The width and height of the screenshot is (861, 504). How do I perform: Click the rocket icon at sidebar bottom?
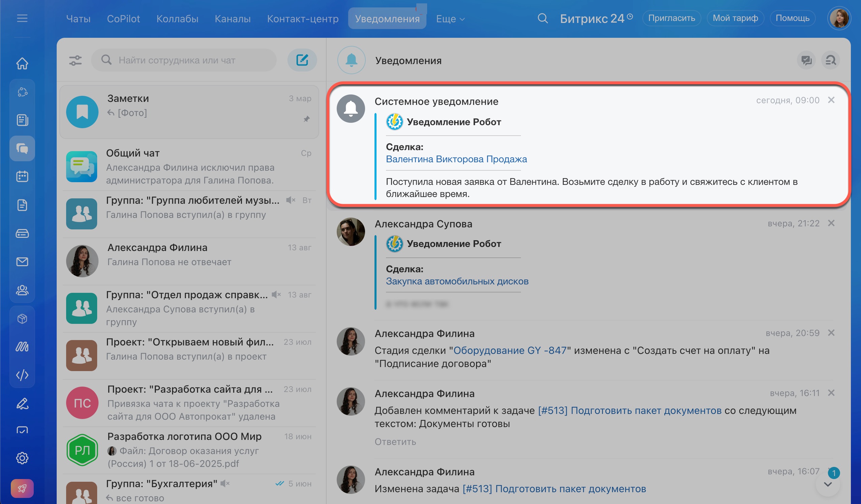click(x=22, y=488)
